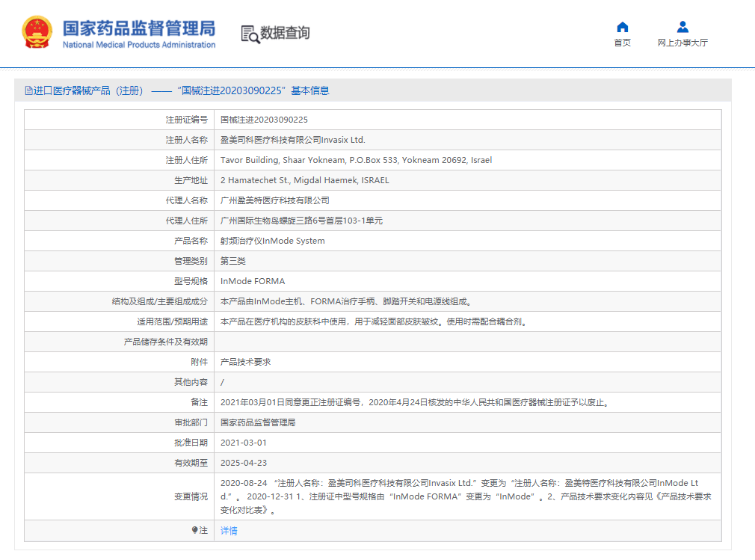Select product name 射频治疗仪InMode System
The image size is (755, 560).
tap(273, 241)
